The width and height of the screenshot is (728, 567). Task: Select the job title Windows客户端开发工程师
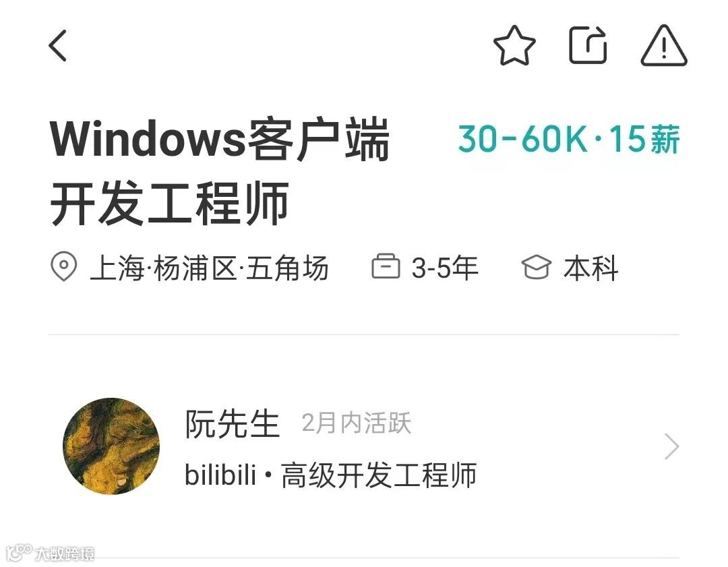[220, 171]
